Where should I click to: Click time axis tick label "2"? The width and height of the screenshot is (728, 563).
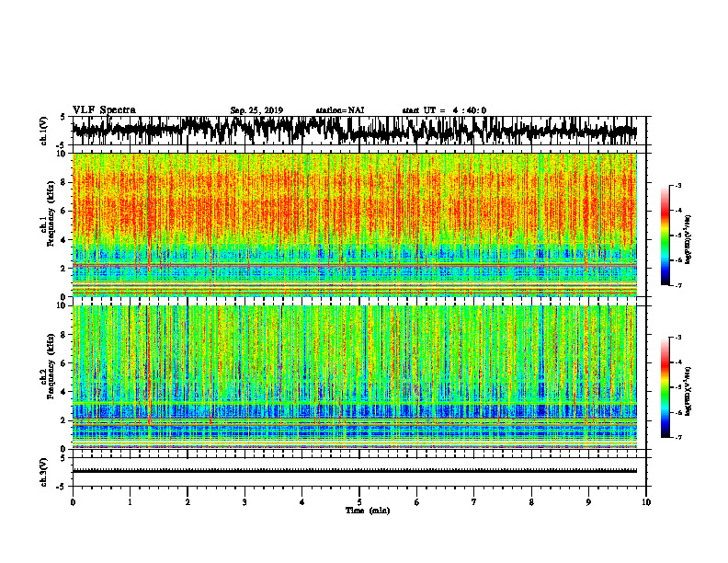pos(188,502)
